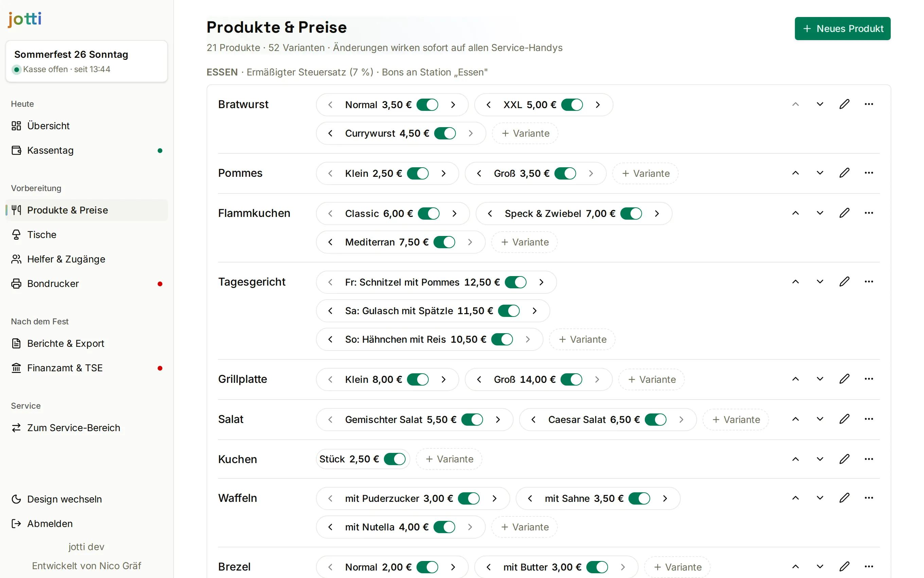This screenshot has height=578, width=924.
Task: Switch off the Kuchen Stück variant
Action: click(394, 459)
